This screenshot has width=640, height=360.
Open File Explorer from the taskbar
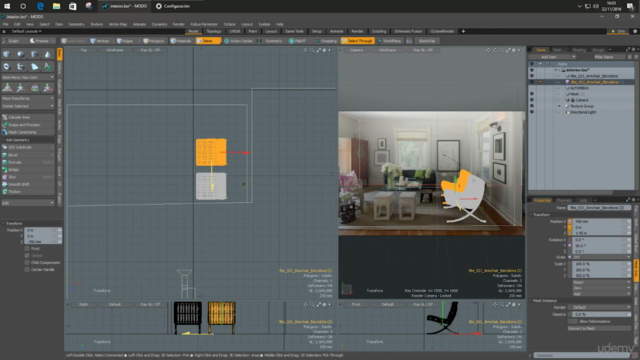(56, 6)
